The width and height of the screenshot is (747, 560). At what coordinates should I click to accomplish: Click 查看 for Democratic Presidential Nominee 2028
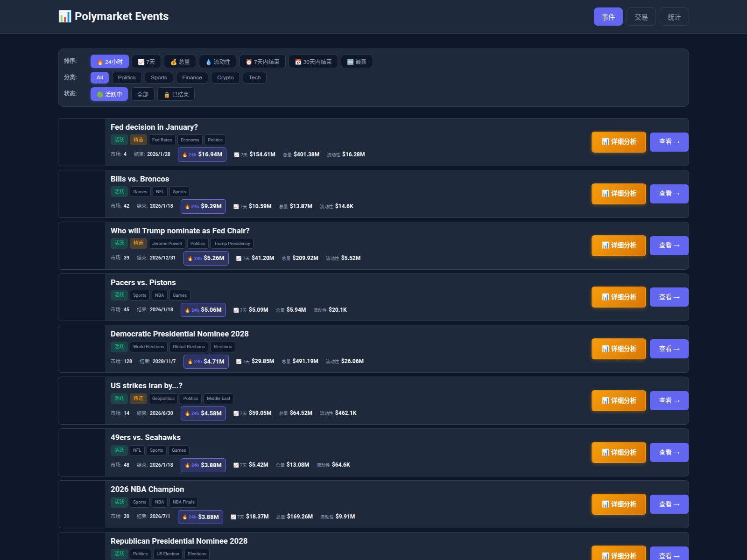[669, 349]
